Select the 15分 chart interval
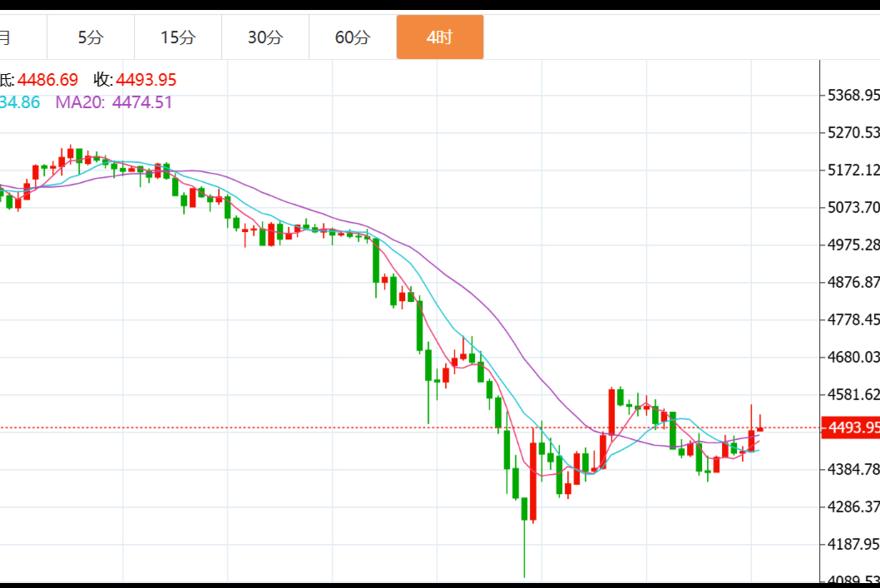The image size is (880, 588). click(178, 37)
